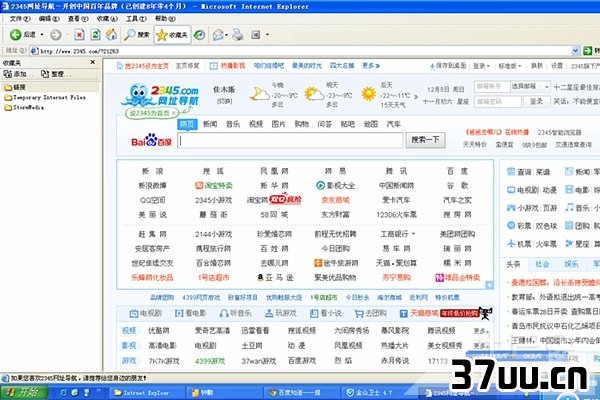Open the 选择邮箱 dropdown
The width and height of the screenshot is (600, 400).
point(531,87)
